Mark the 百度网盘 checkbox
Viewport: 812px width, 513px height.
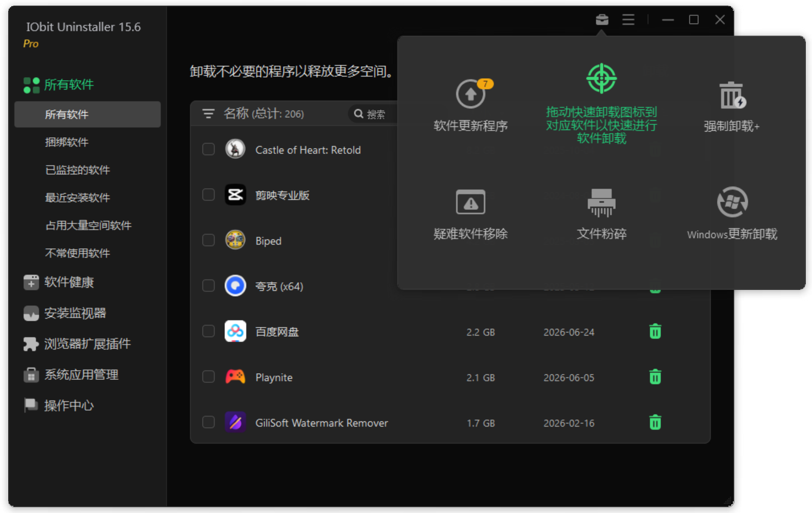[208, 332]
